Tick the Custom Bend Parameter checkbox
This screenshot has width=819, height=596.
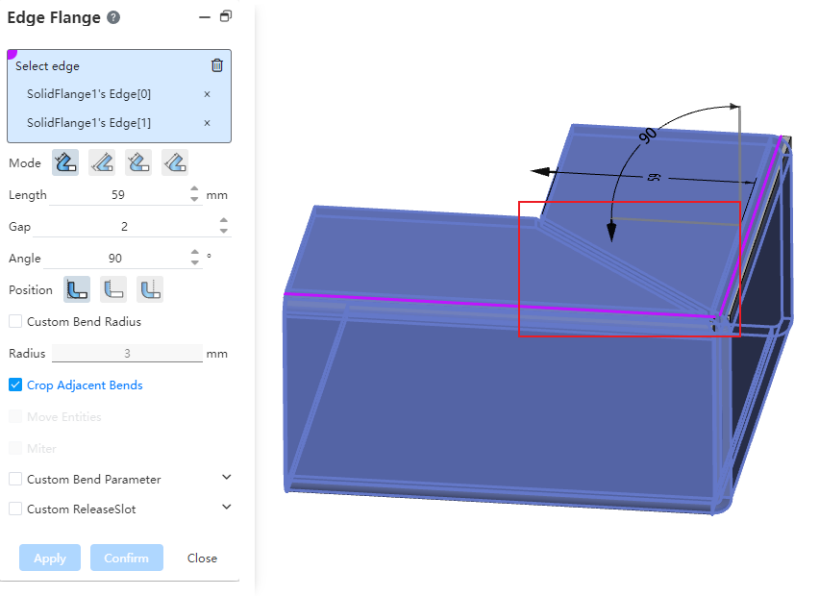[15, 479]
